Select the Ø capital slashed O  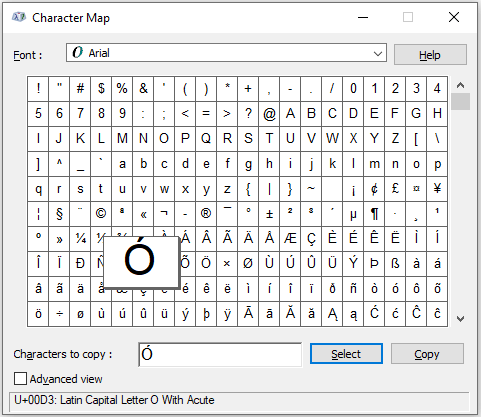tap(248, 264)
